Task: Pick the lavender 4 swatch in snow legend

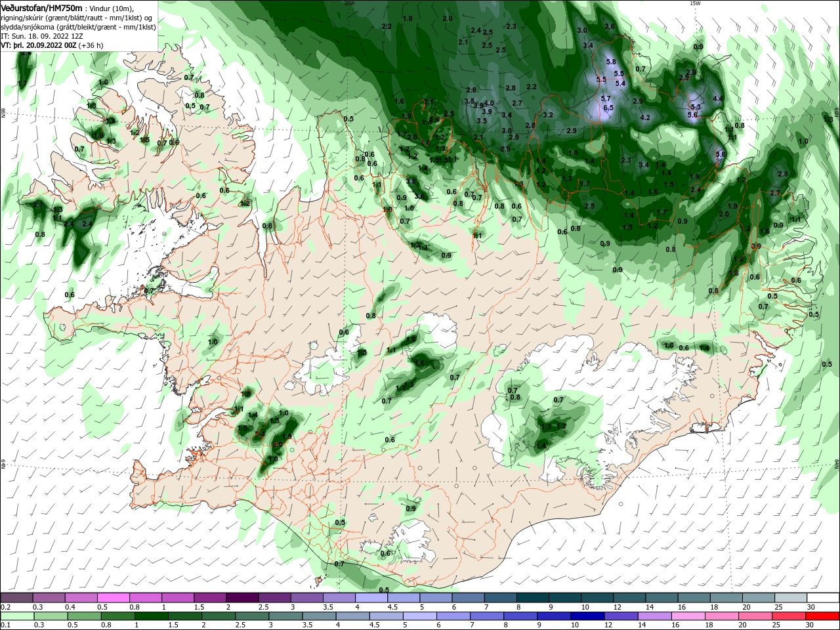Action: pos(371,598)
